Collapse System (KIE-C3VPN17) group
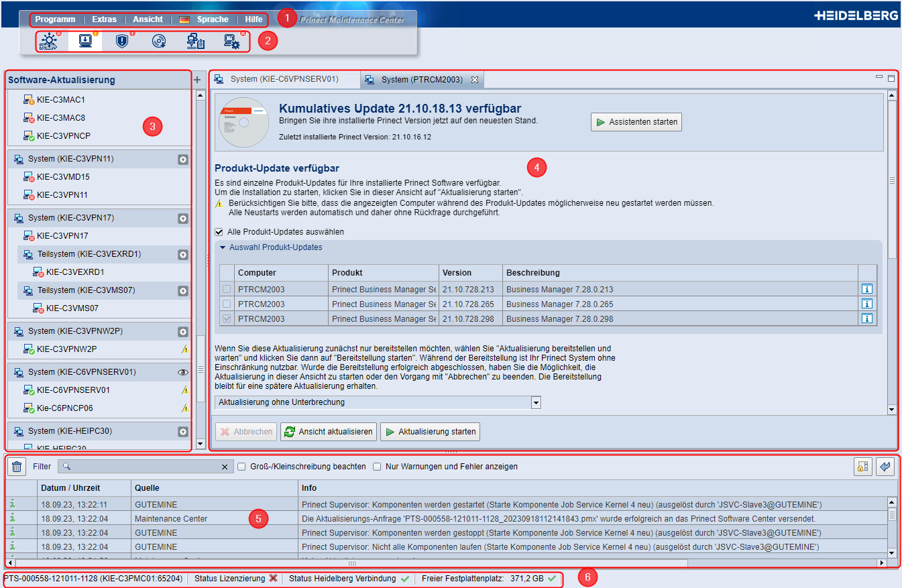Image resolution: width=902 pixels, height=588 pixels. coord(183,219)
